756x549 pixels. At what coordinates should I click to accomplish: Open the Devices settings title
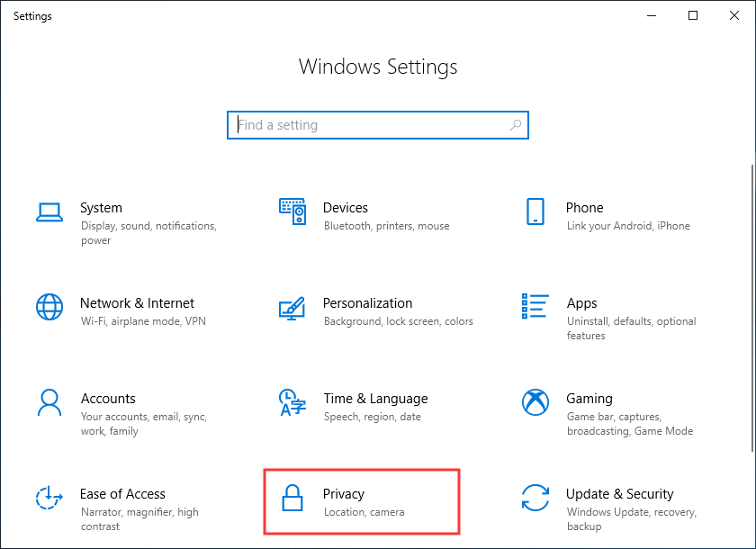click(x=346, y=208)
